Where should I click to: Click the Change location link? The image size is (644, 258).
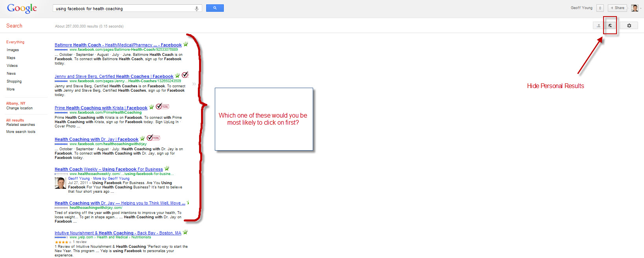click(19, 108)
